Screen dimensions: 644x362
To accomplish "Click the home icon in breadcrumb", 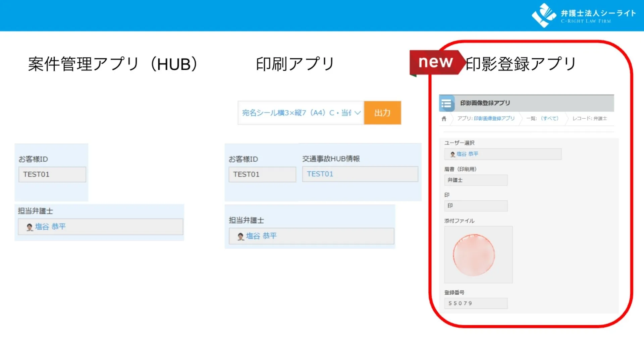I will tap(444, 119).
